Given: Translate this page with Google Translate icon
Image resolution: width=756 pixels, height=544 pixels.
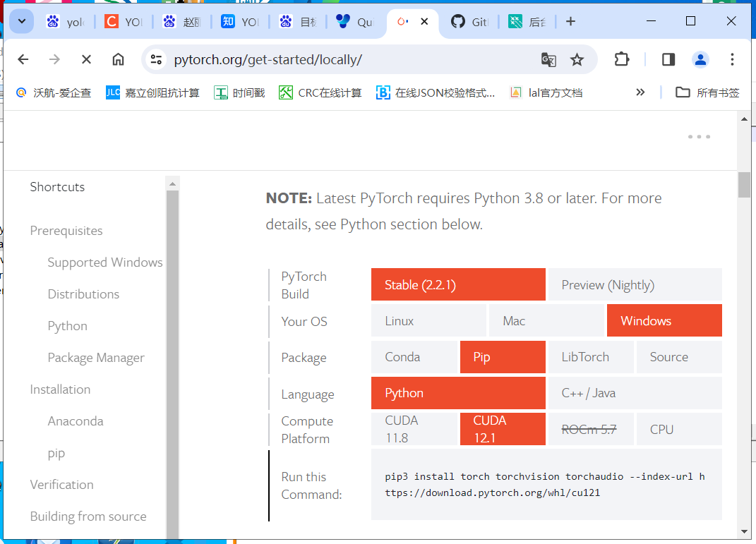Looking at the screenshot, I should pyautogui.click(x=548, y=60).
